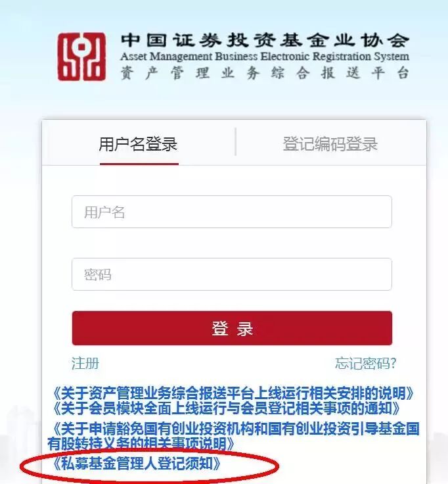Click the 资产管理业务综合报送平台 platform name text

point(265,74)
